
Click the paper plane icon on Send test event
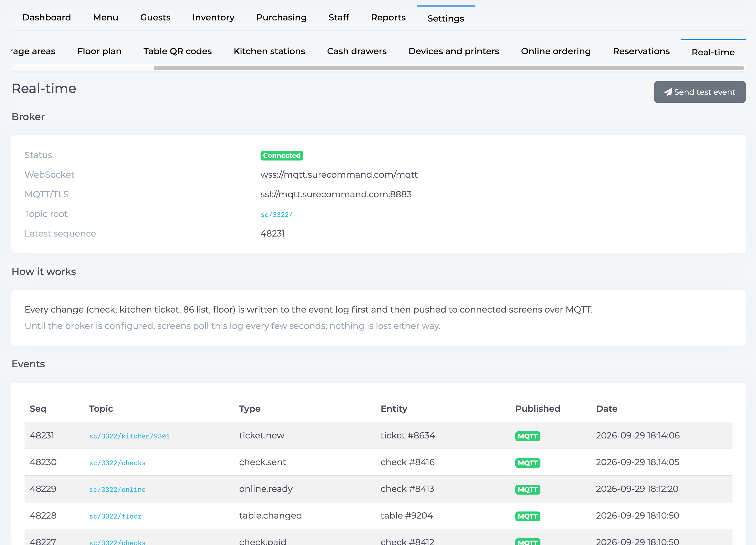(x=668, y=92)
